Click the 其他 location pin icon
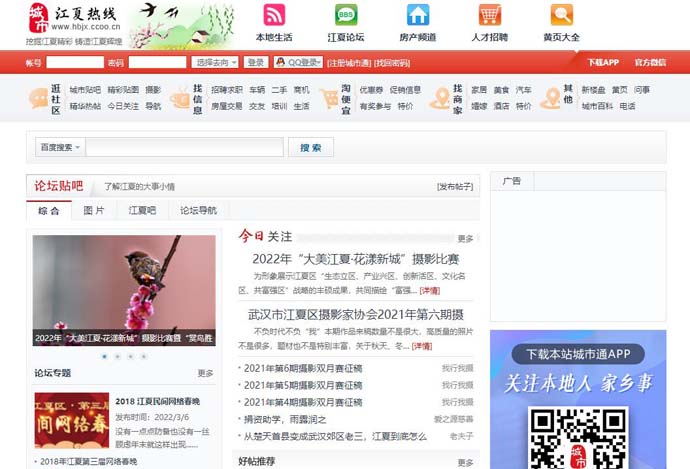690x469 pixels. click(551, 98)
